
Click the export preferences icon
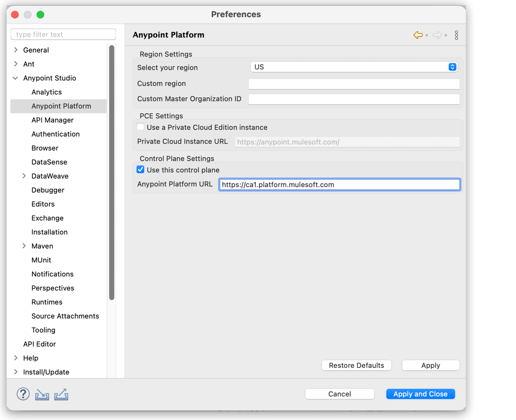pyautogui.click(x=61, y=395)
